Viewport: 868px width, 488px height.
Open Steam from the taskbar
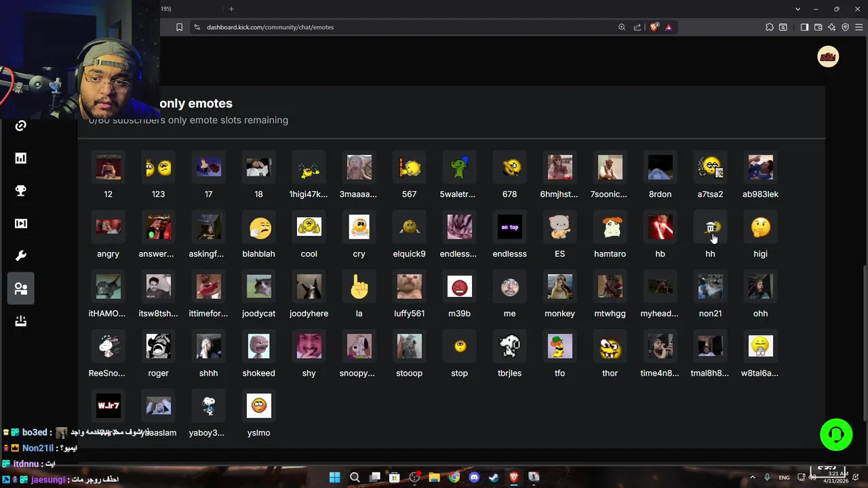(x=494, y=477)
